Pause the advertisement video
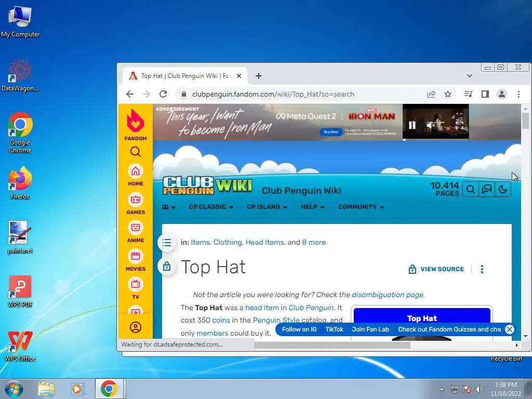Screen dimensions: 532x399 pos(412,125)
